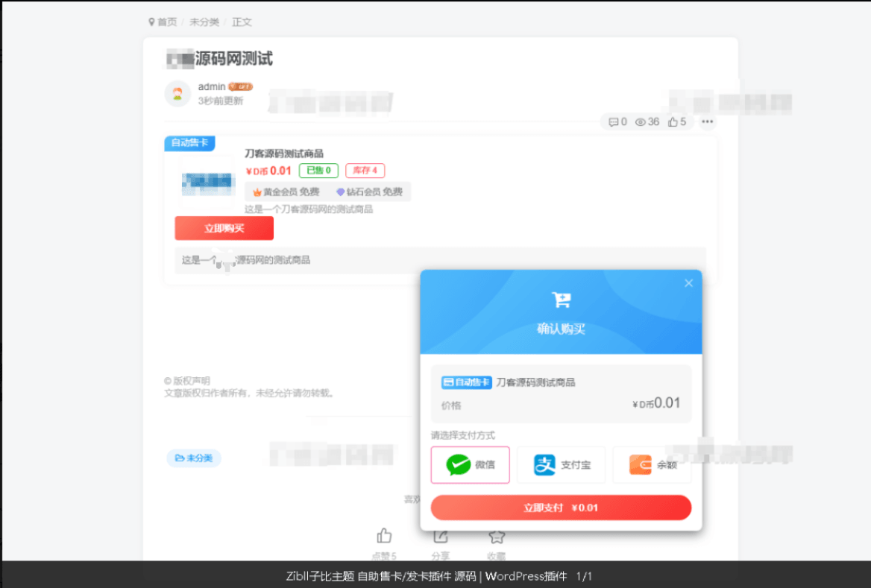
Task: Click the red ¥D币 0.01 product price
Action: (268, 171)
